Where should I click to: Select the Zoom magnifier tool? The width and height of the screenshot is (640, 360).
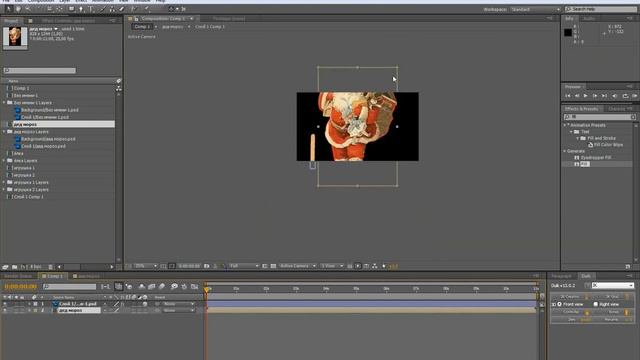coord(28,9)
